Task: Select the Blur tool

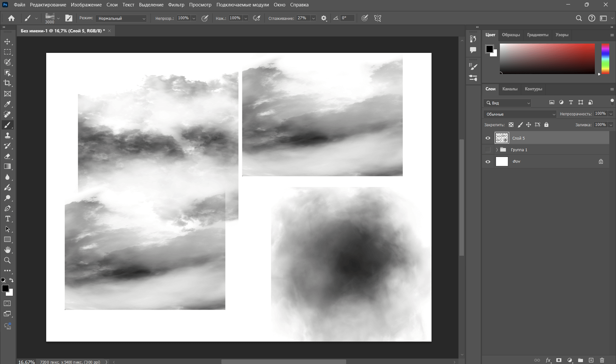Action: coord(7,177)
